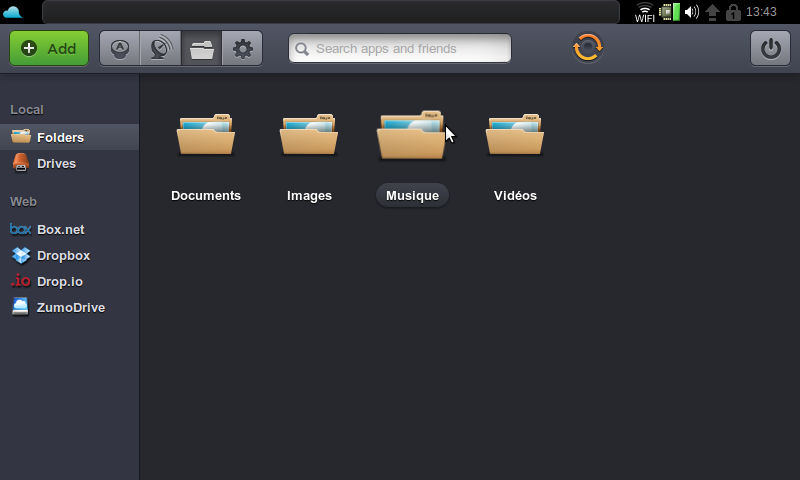Click the green Add button
Viewport: 800px width, 480px height.
[49, 48]
